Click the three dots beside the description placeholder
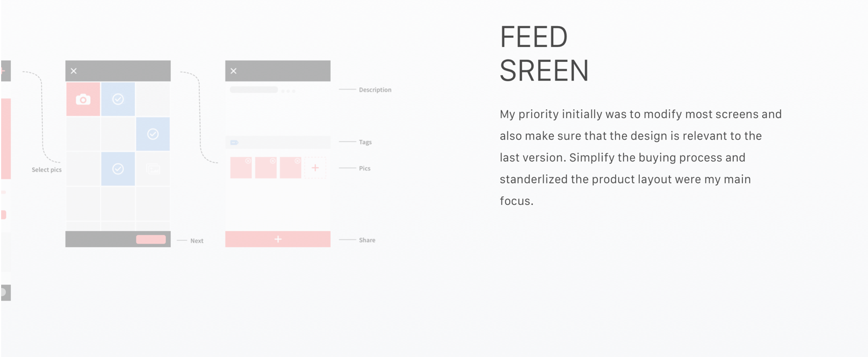The height and width of the screenshot is (357, 868). (x=288, y=91)
